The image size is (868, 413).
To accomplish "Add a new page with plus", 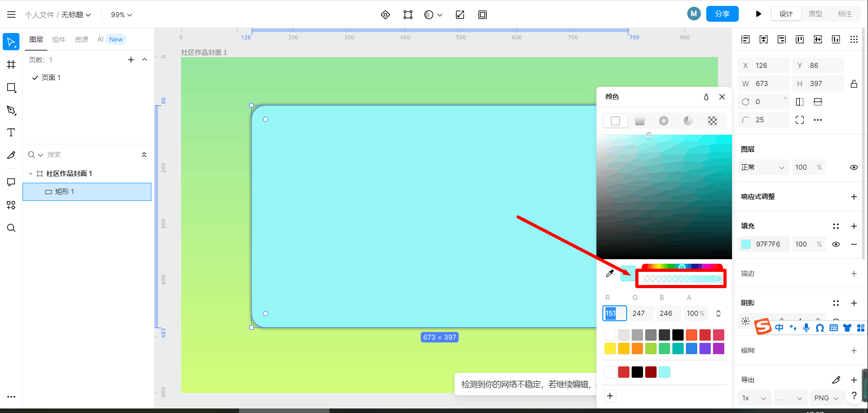I will click(131, 60).
